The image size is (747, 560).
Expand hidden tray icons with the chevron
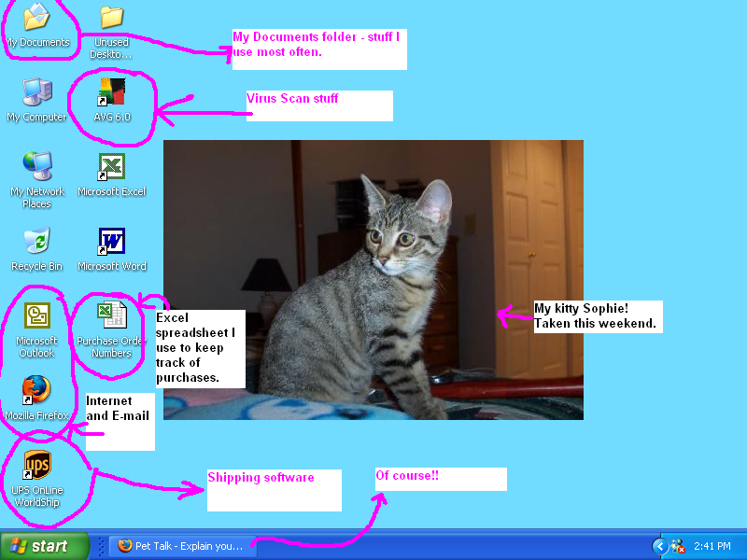pyautogui.click(x=660, y=546)
